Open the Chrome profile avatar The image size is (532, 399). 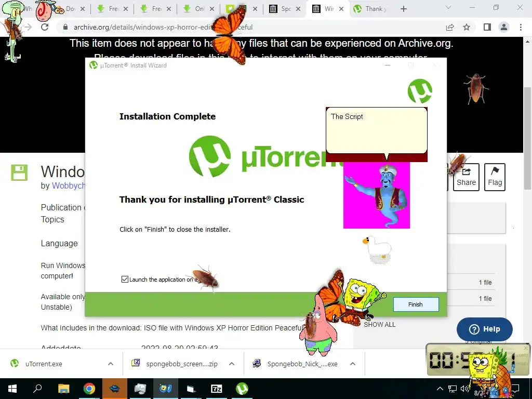(504, 27)
